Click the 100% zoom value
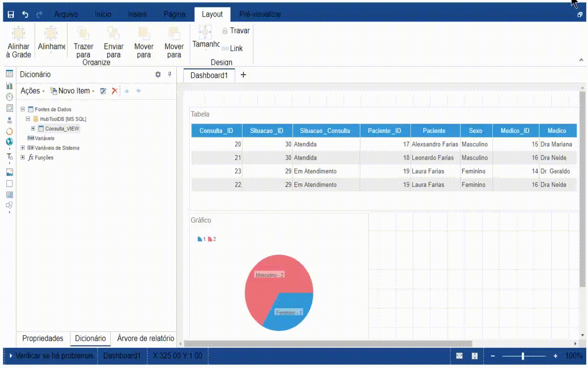 pos(574,356)
